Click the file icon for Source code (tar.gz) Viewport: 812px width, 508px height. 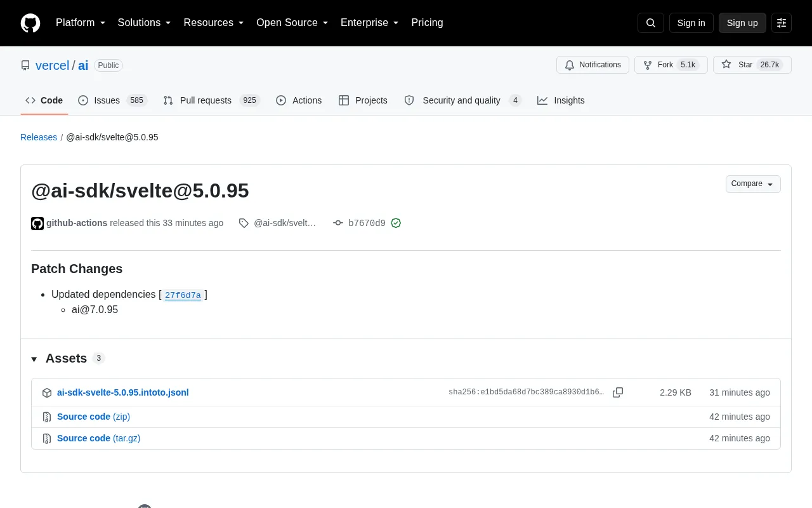(47, 438)
